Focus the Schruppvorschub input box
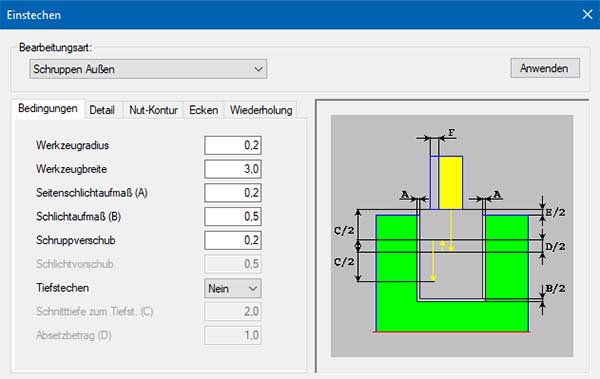This screenshot has width=600, height=379. 233,240
